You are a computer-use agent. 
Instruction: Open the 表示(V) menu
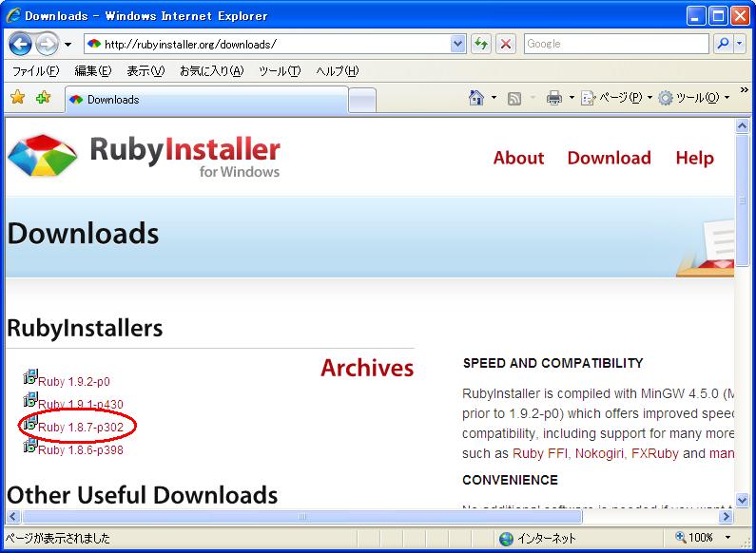[145, 71]
